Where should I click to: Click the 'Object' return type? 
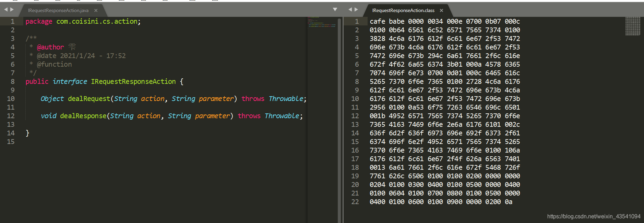52,99
